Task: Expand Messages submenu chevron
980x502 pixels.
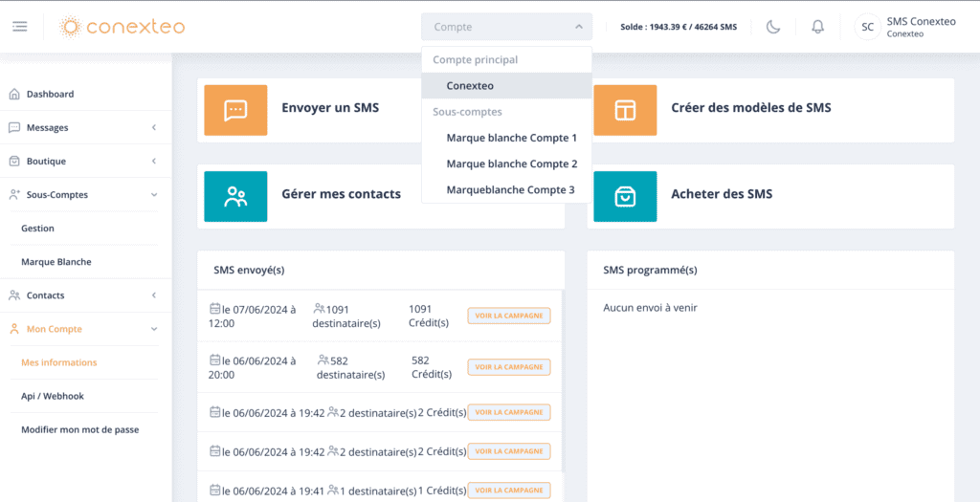Action: coord(154,127)
